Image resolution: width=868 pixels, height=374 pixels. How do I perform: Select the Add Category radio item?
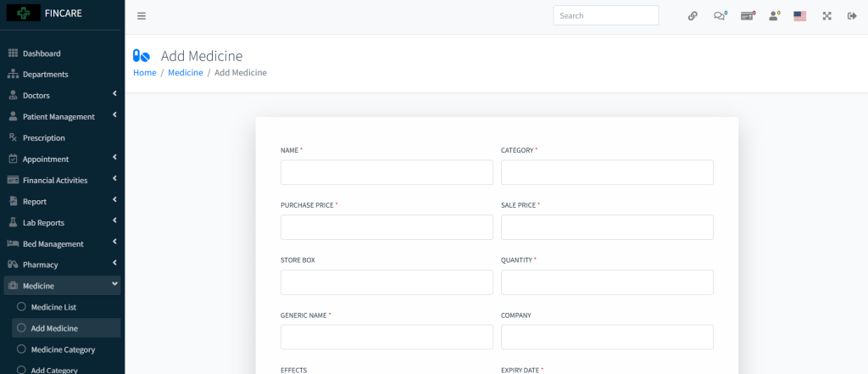click(54, 370)
